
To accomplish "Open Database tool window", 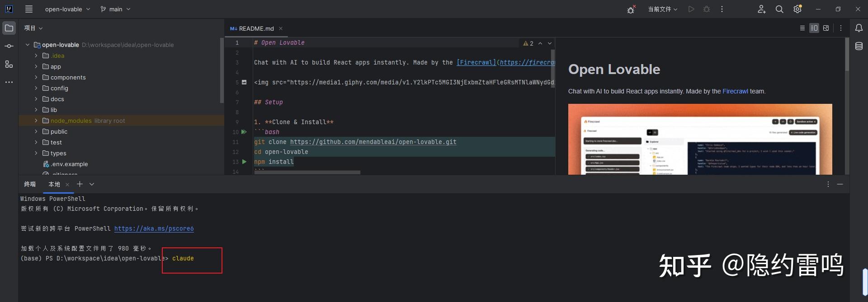I will pos(859,46).
